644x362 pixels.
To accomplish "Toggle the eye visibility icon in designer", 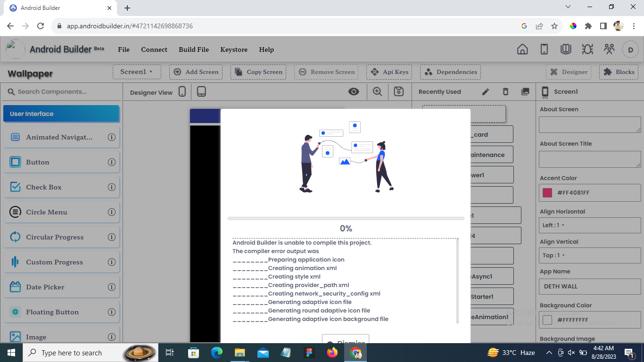I will point(354,92).
